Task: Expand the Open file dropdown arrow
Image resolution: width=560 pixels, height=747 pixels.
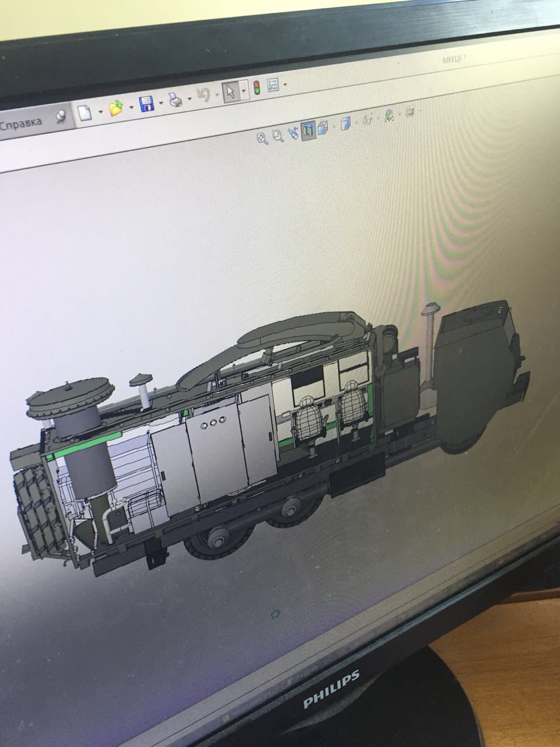Action: click(131, 107)
